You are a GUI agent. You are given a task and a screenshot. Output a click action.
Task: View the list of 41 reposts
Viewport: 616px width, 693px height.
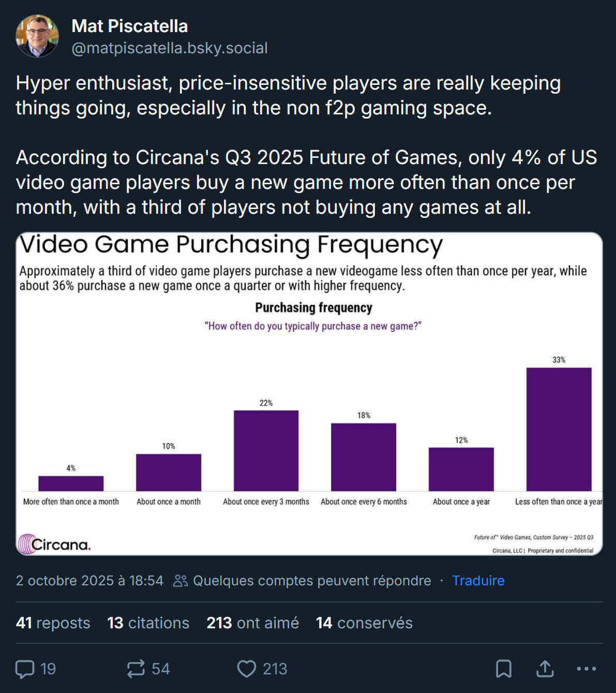[53, 623]
